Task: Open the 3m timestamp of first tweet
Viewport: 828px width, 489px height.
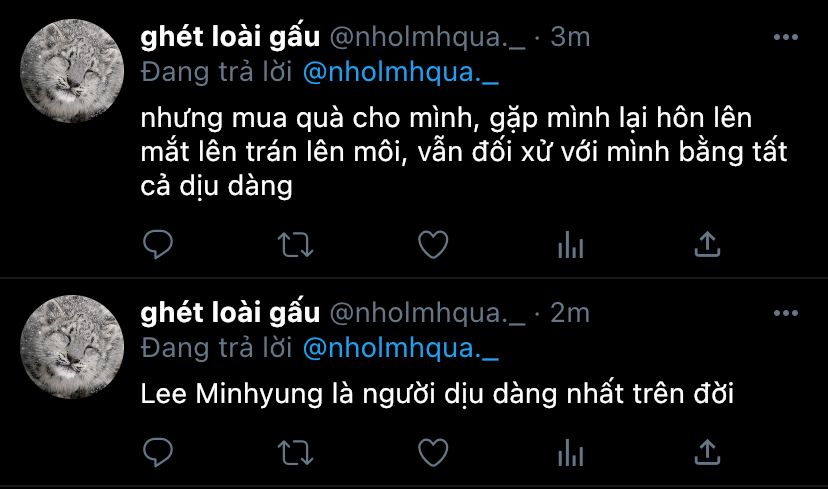Action: point(570,37)
